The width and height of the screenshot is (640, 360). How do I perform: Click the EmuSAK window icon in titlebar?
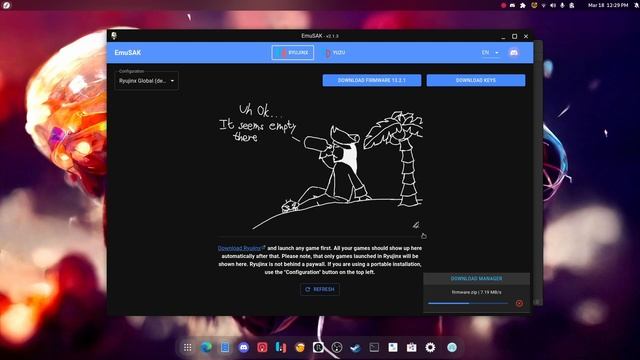pos(114,36)
